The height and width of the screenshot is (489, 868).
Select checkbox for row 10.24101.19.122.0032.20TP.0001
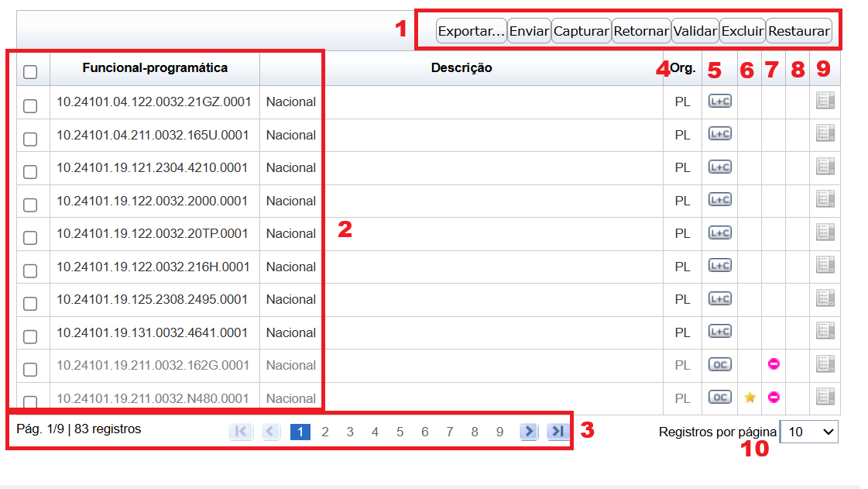tap(30, 238)
